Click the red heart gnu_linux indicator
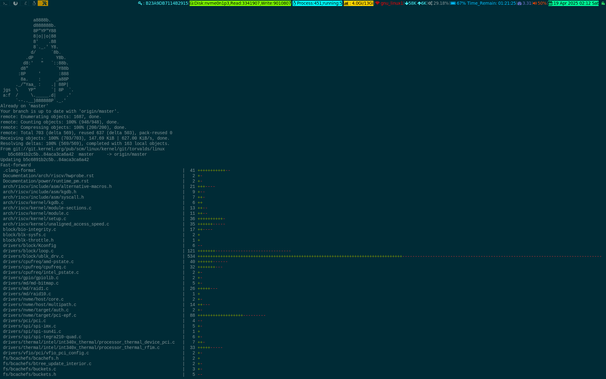 tap(390, 3)
